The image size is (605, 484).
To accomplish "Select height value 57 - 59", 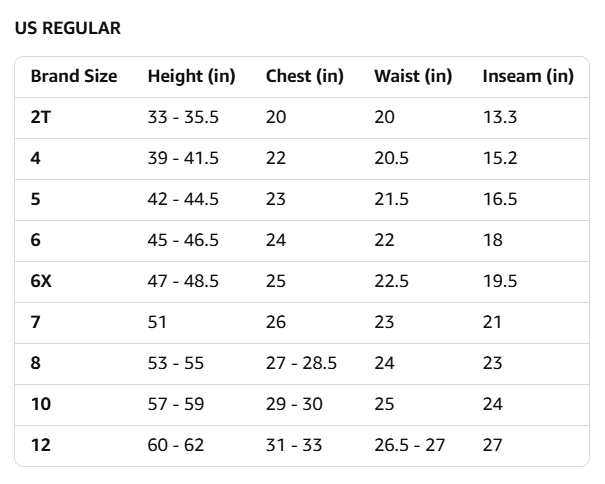I will (x=175, y=404).
